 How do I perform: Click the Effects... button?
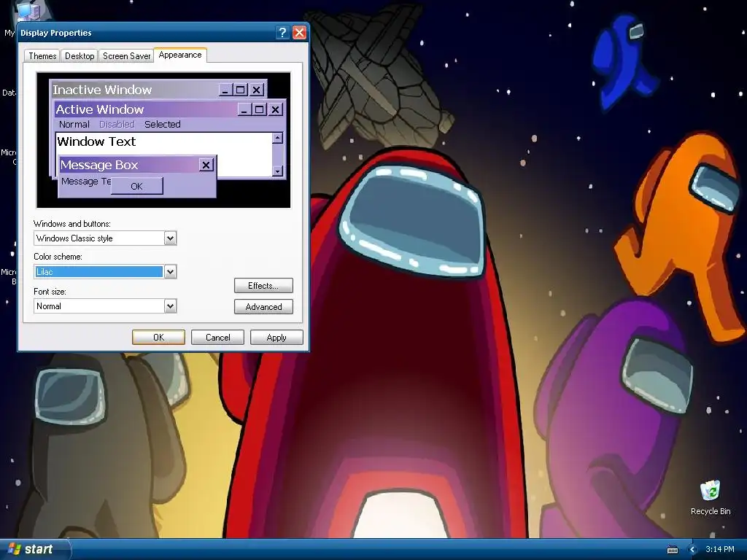pyautogui.click(x=263, y=286)
